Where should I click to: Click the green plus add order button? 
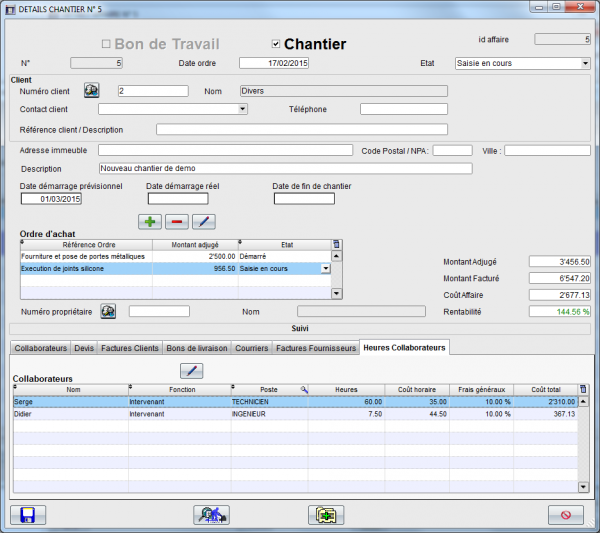point(150,221)
